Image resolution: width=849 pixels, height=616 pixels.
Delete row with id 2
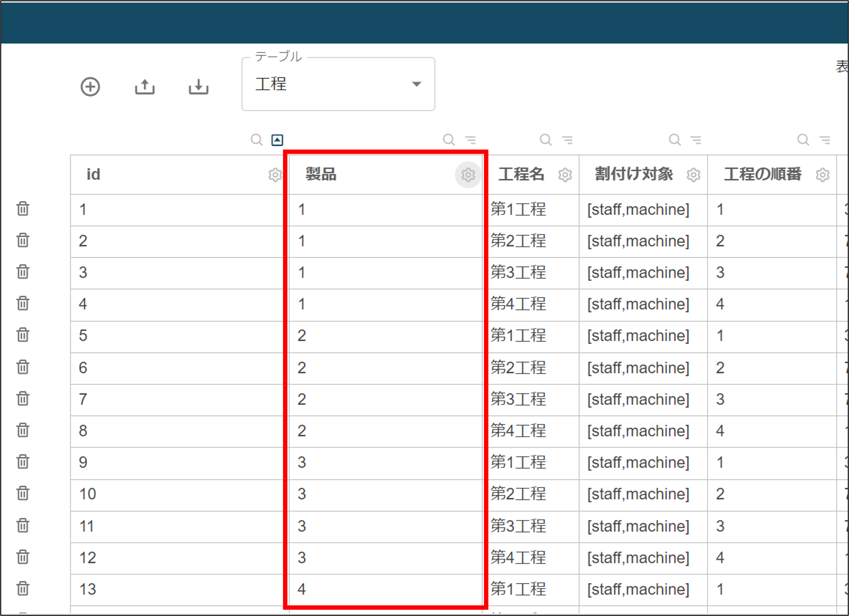[23, 240]
